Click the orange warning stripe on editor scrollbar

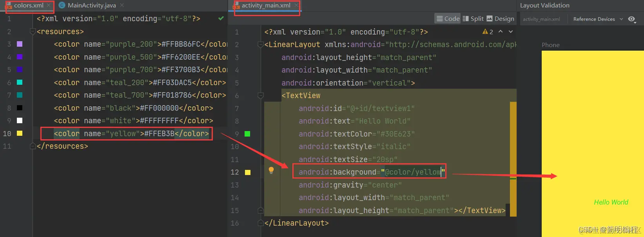513,159
